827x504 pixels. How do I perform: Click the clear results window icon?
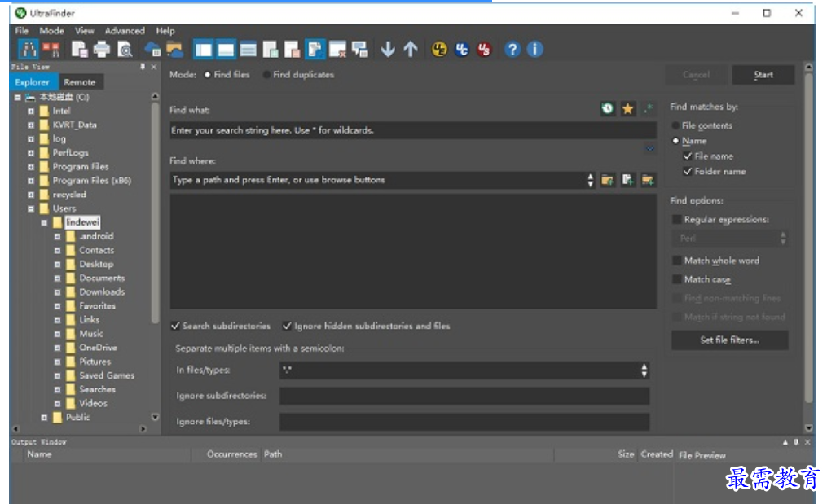[337, 50]
